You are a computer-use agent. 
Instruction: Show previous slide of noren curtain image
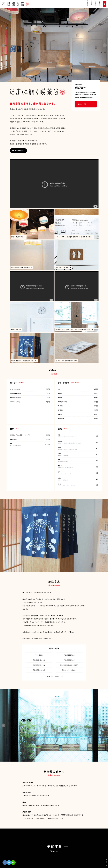pos(3,535)
